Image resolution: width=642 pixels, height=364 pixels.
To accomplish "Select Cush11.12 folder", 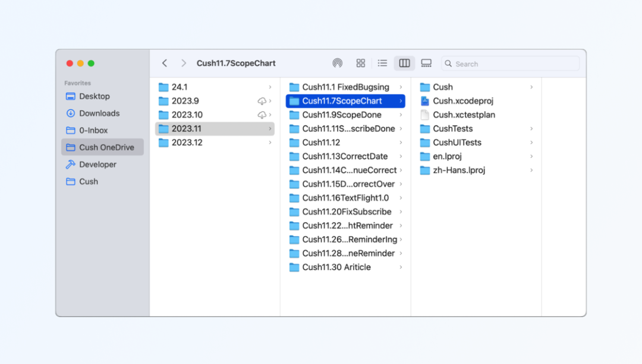I will (345, 143).
